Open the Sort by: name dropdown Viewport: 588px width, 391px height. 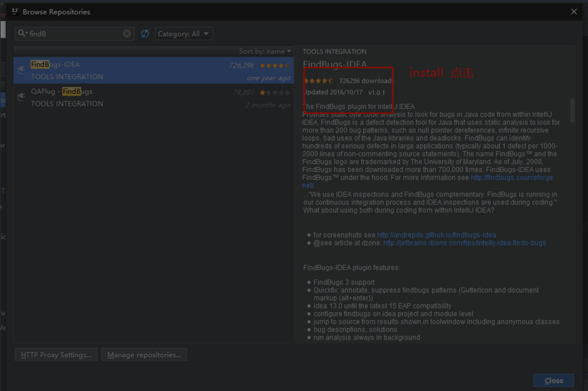tap(265, 51)
